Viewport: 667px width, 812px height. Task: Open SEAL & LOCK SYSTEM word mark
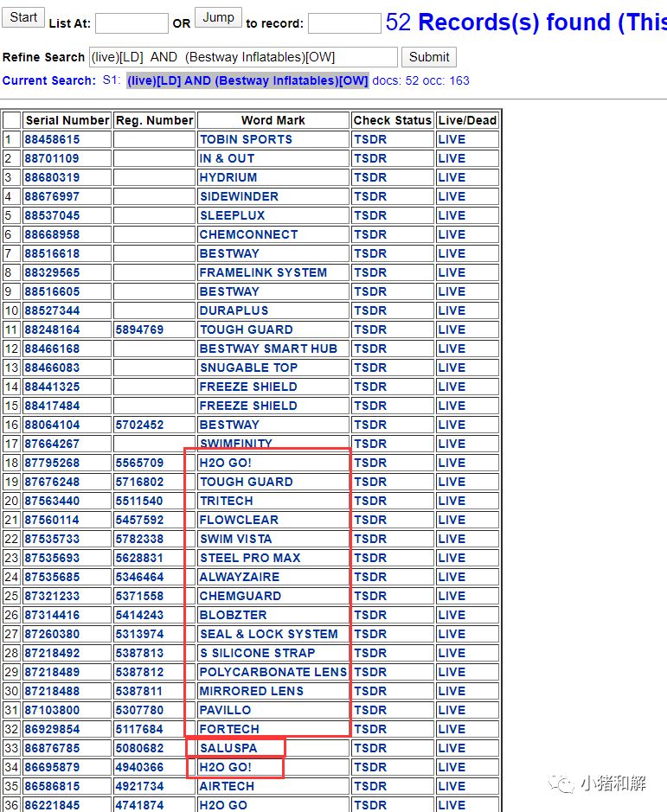pos(268,634)
